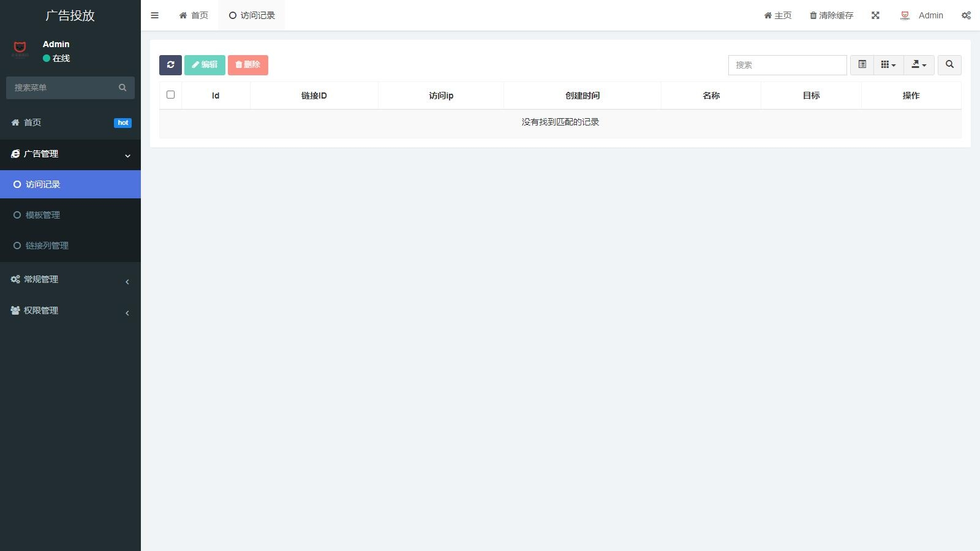Go to 首页 in sidebar
Viewport: 980px width, 551px height.
click(x=70, y=122)
